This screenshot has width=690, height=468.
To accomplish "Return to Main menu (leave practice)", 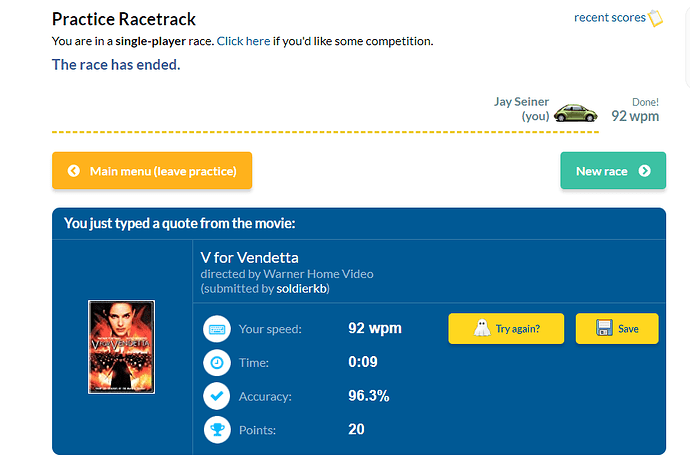I will click(x=152, y=171).
